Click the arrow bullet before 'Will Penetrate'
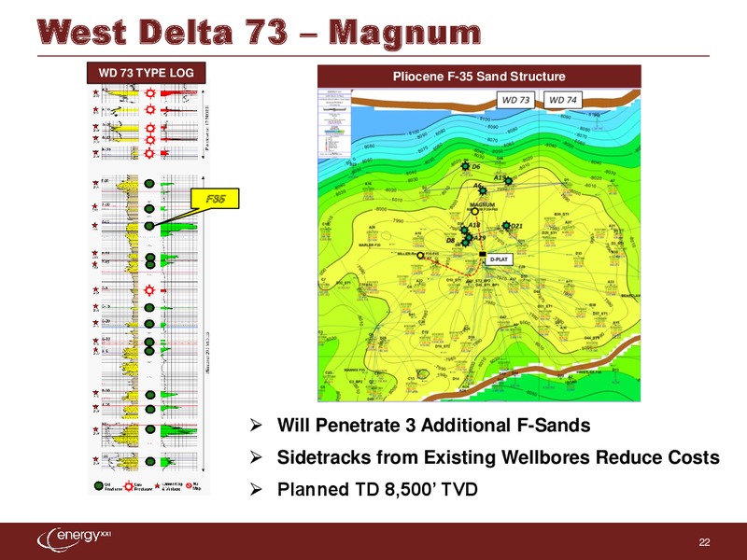Screen dimensions: 747x560 [256, 426]
